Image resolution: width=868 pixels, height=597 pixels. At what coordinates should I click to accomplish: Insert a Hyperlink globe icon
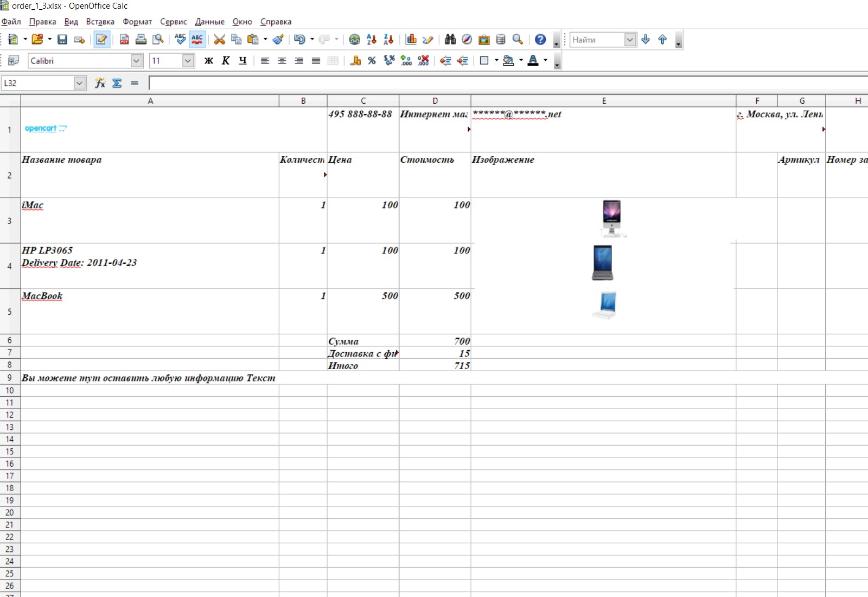[x=355, y=40]
